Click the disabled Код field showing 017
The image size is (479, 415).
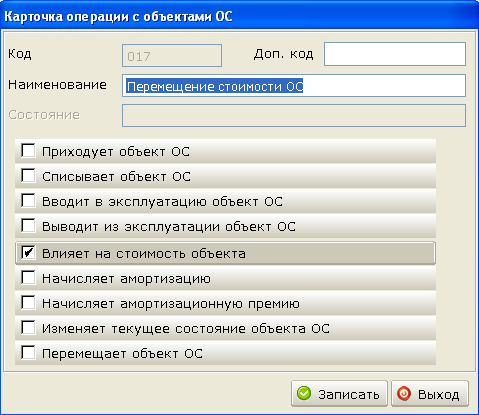[x=172, y=55]
